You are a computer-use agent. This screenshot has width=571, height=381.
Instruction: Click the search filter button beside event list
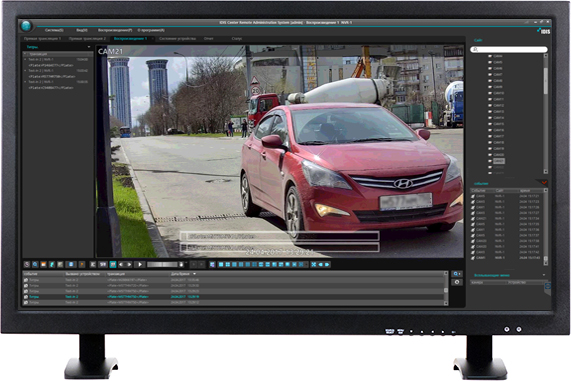click(457, 274)
